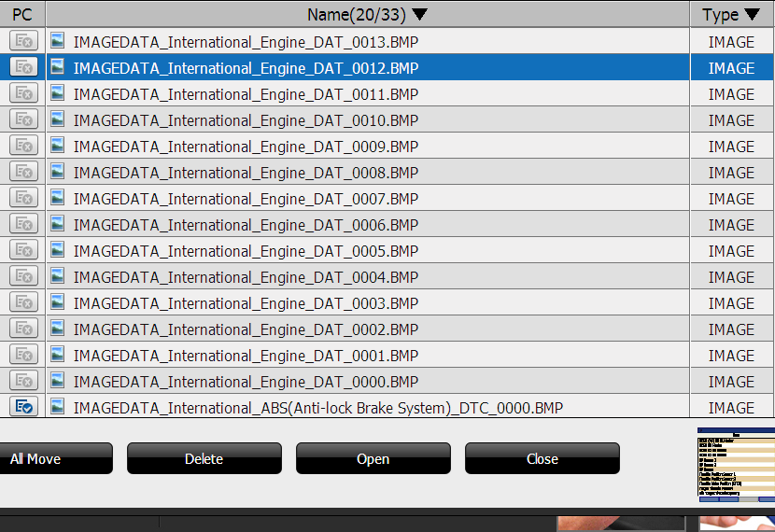Click image file icon of Engine_DAT_0002.BMP

(58, 329)
